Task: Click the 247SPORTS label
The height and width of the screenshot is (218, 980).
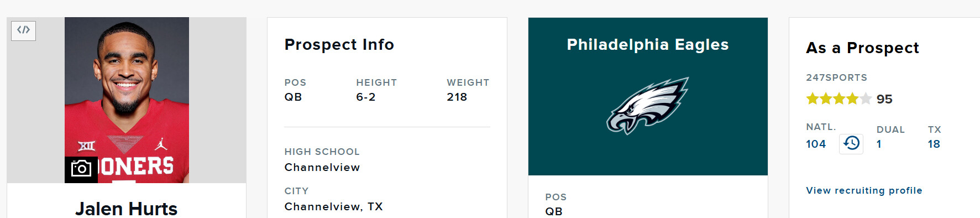Action: pos(836,77)
